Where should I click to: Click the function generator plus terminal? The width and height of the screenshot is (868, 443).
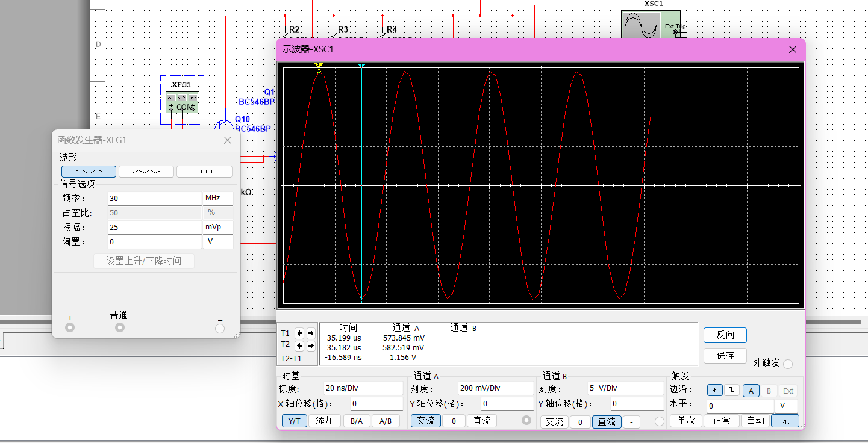tap(70, 327)
